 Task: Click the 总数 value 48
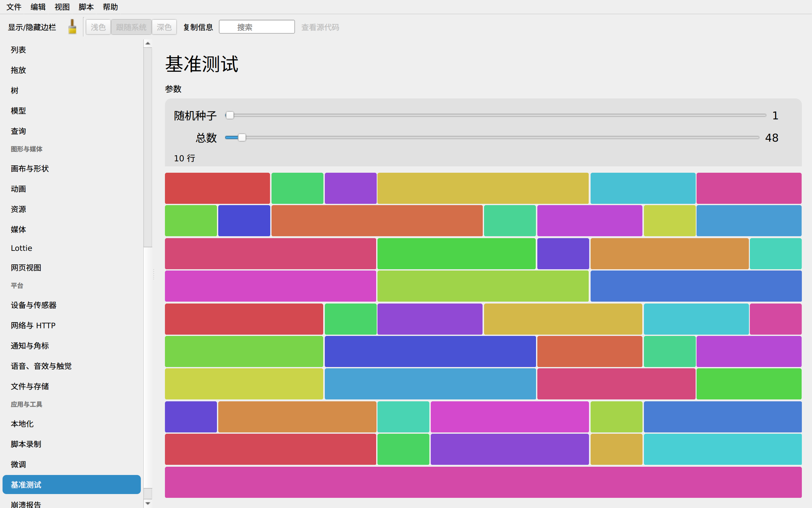click(772, 138)
